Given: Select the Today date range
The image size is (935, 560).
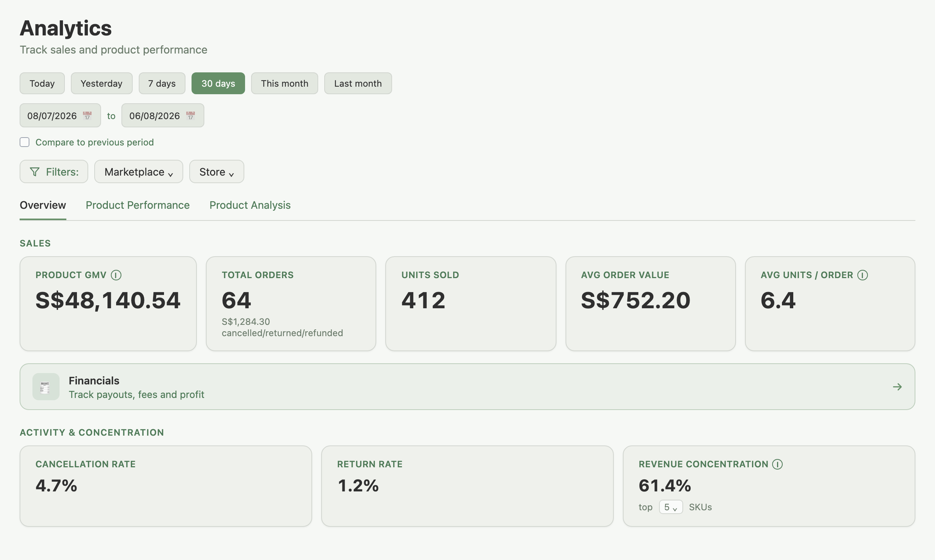Looking at the screenshot, I should click(42, 83).
